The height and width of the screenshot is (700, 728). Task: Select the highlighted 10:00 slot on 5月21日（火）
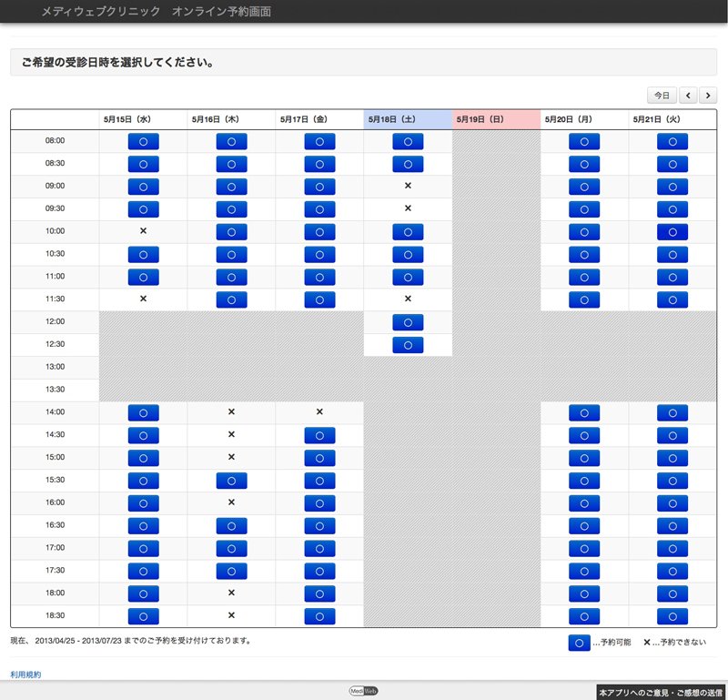point(672,232)
